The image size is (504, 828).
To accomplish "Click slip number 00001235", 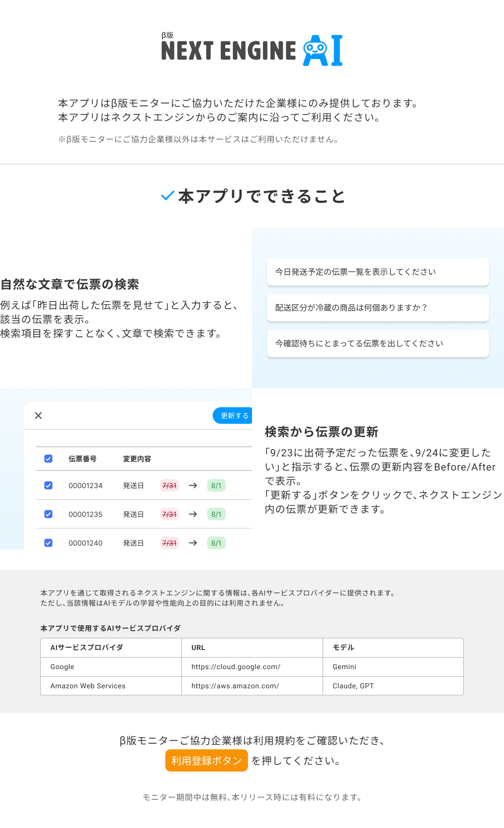I will [86, 514].
